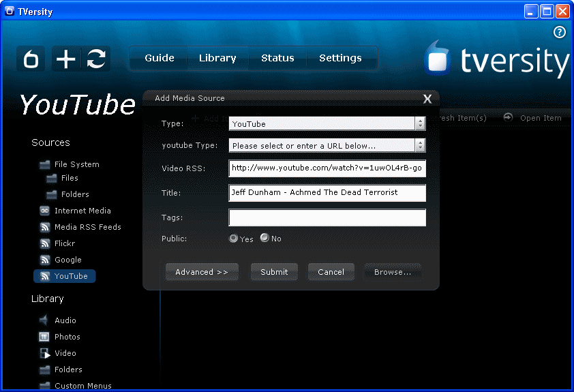Select the No radio button for Public
The height and width of the screenshot is (392, 574).
pyautogui.click(x=265, y=238)
